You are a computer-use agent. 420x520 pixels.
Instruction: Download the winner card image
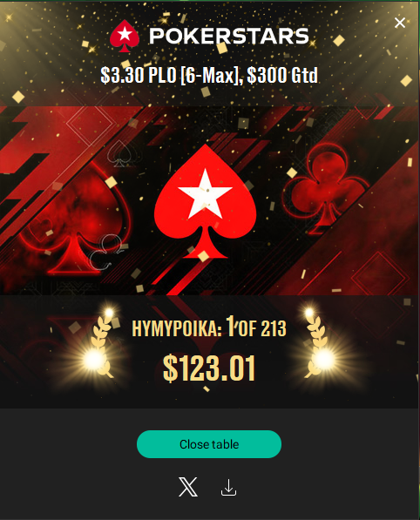[x=228, y=487]
